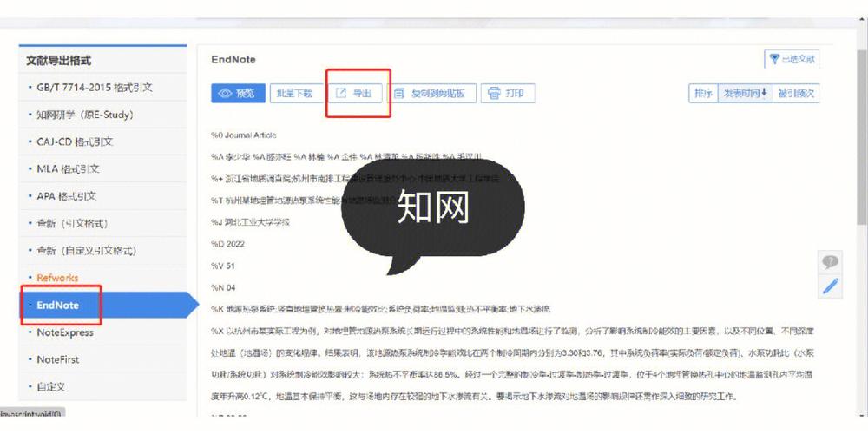
Task: Click the %D 2022 year line
Action: (227, 244)
